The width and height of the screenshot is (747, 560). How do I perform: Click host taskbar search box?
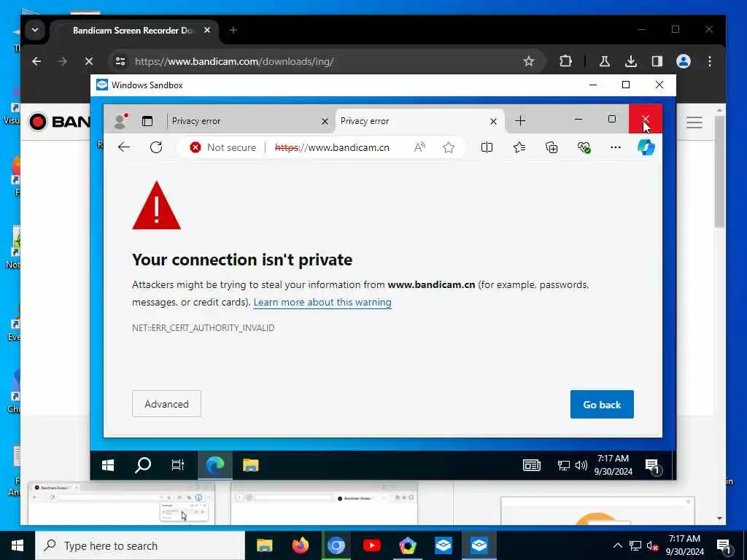140,545
